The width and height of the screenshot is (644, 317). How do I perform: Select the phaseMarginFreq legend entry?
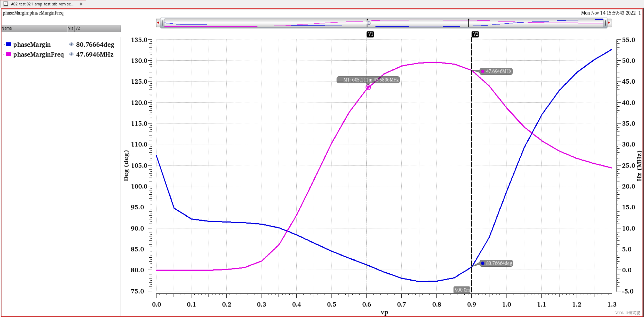pyautogui.click(x=38, y=54)
